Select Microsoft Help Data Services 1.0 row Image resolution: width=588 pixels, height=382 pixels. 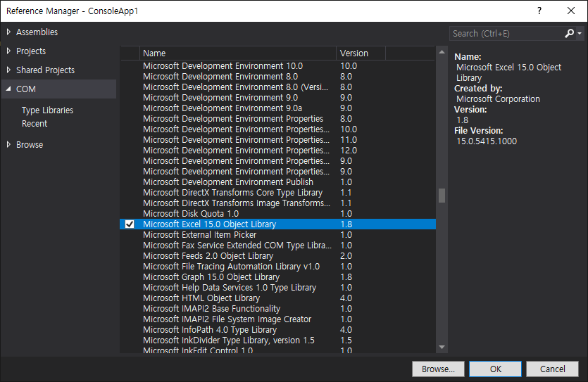277,288
